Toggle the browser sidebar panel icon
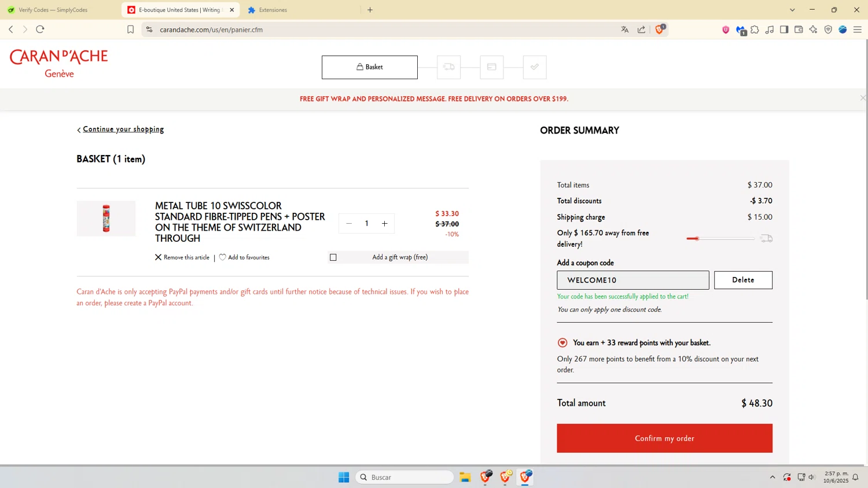Image resolution: width=868 pixels, height=488 pixels. (x=784, y=29)
